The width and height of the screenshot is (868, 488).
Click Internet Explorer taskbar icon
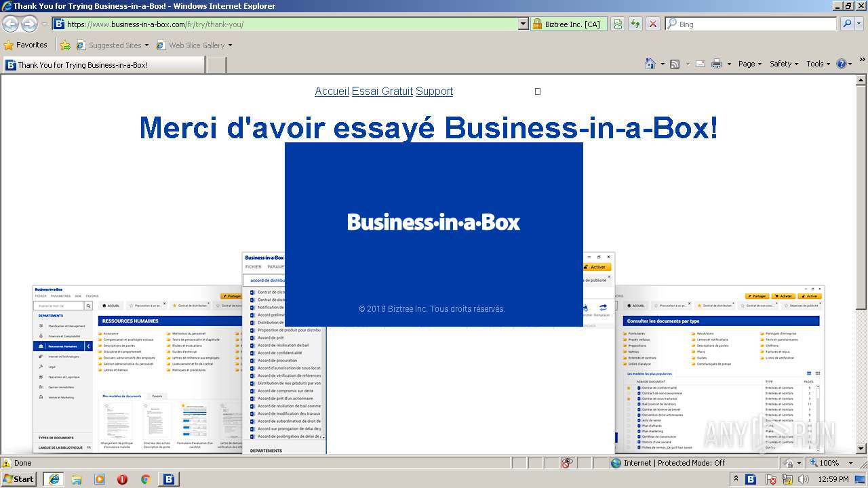click(54, 479)
